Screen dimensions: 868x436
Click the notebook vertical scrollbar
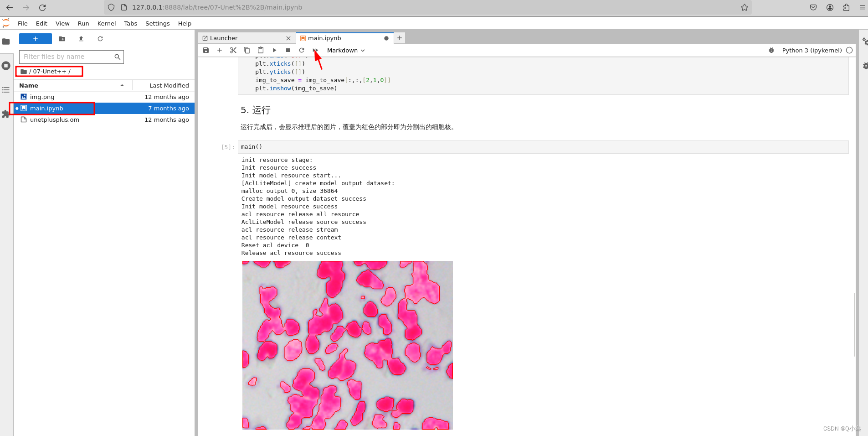click(854, 325)
